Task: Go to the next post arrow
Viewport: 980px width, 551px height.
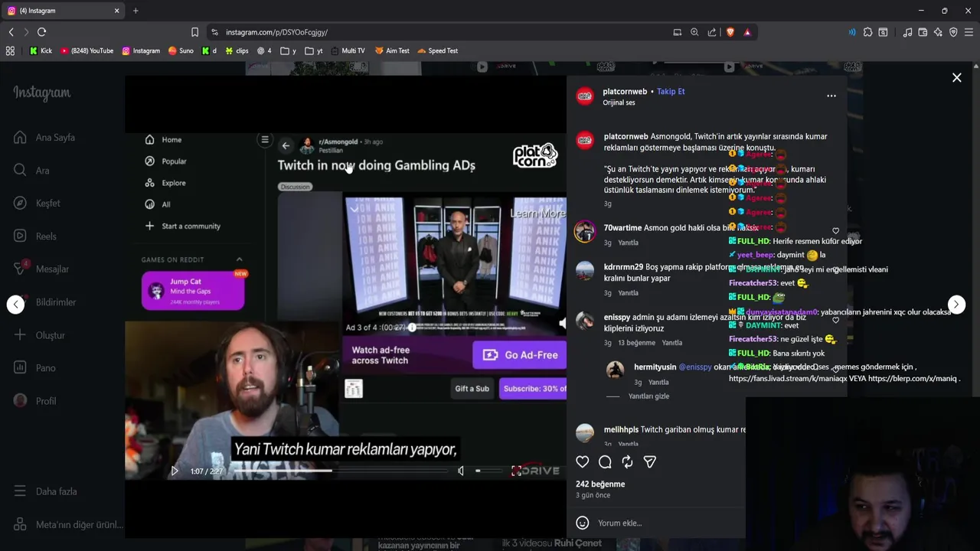Action: click(956, 305)
